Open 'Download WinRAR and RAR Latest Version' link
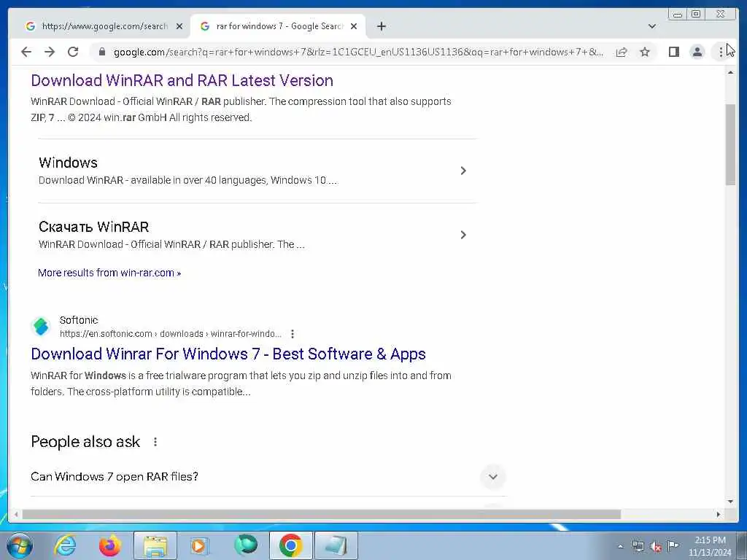The width and height of the screenshot is (747, 560). pos(182,80)
